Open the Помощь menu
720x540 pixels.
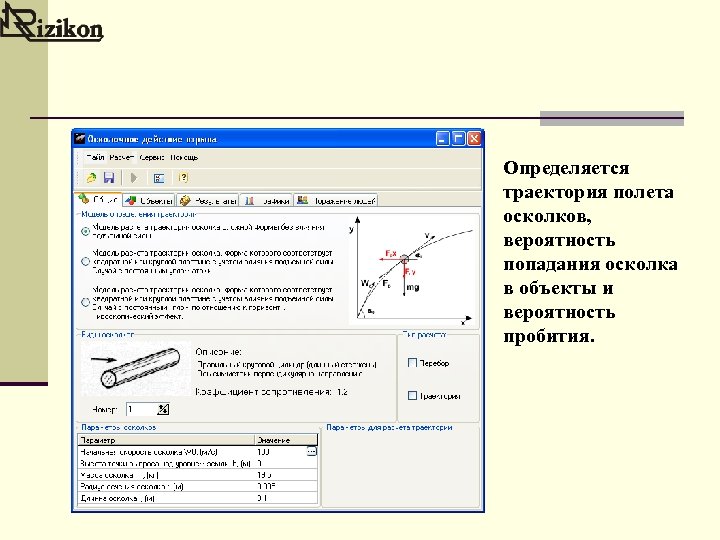coord(184,158)
